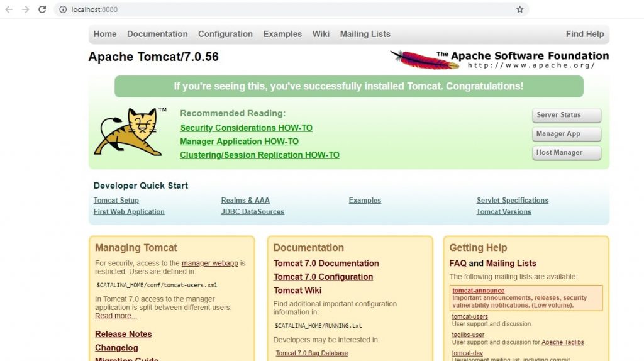Click the Getting Help heading
Image resolution: width=644 pixels, height=361 pixels.
pos(478,248)
